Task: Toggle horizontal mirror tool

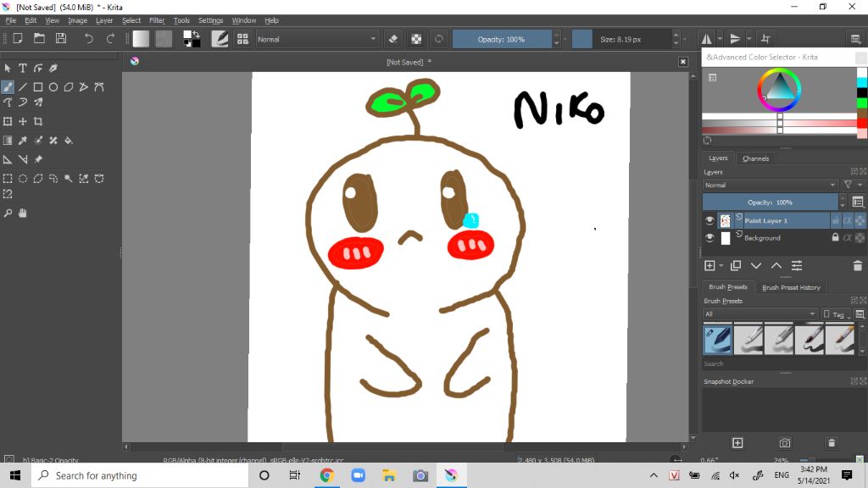Action: (707, 39)
